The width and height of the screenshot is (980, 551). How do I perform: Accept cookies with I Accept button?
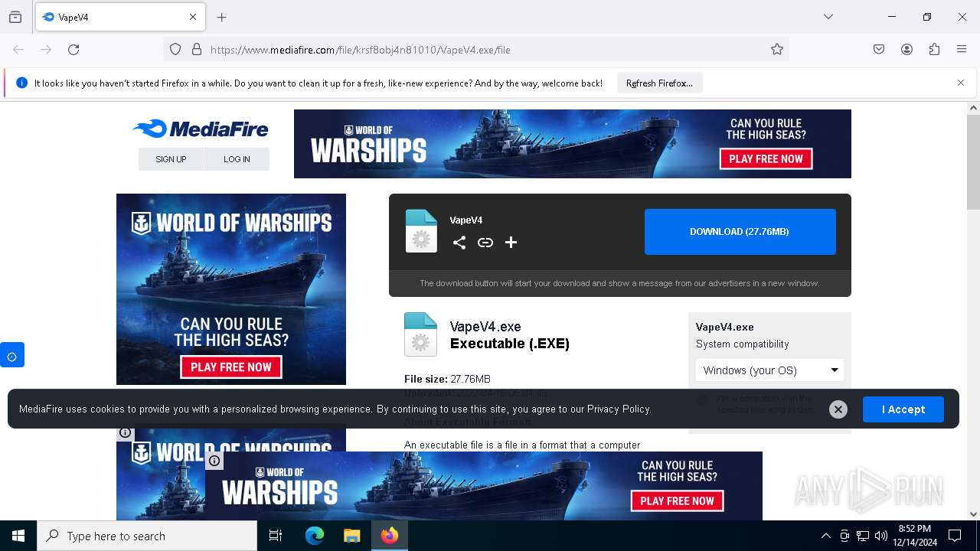pos(903,409)
